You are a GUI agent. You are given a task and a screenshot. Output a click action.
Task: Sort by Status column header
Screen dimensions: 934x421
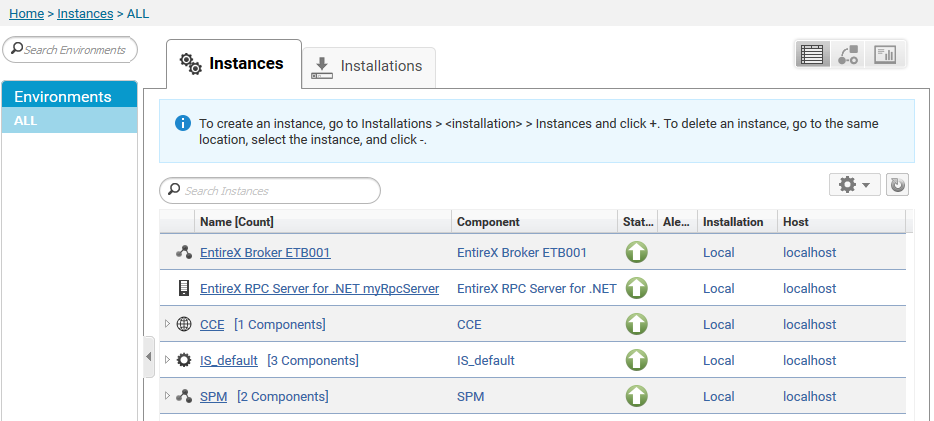638,222
